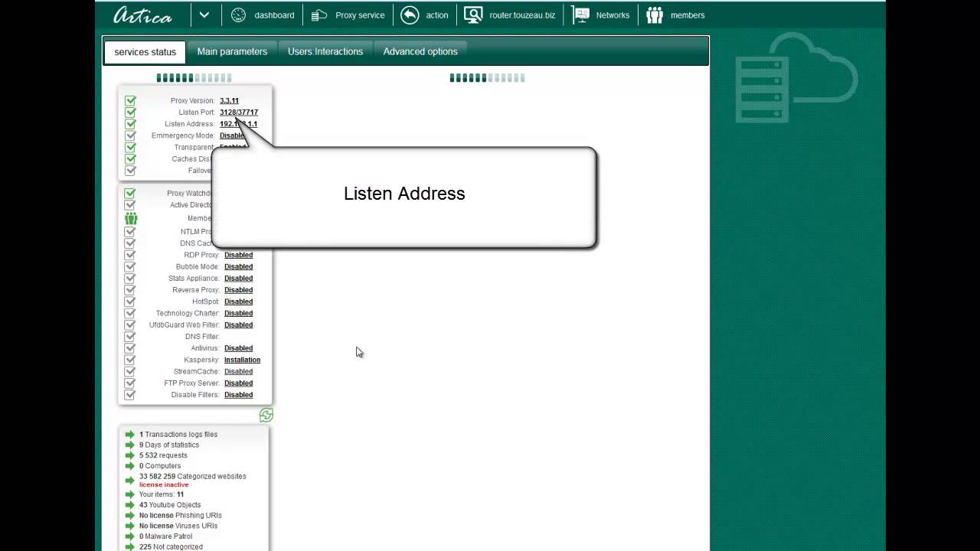Select the services status tab
The image size is (980, 551).
click(145, 52)
